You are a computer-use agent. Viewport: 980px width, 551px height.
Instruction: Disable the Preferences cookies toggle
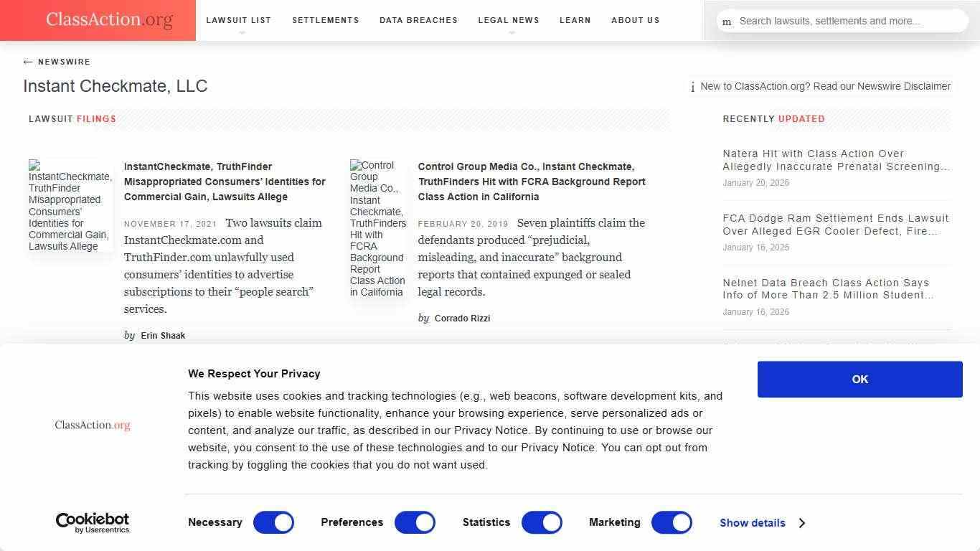click(415, 522)
